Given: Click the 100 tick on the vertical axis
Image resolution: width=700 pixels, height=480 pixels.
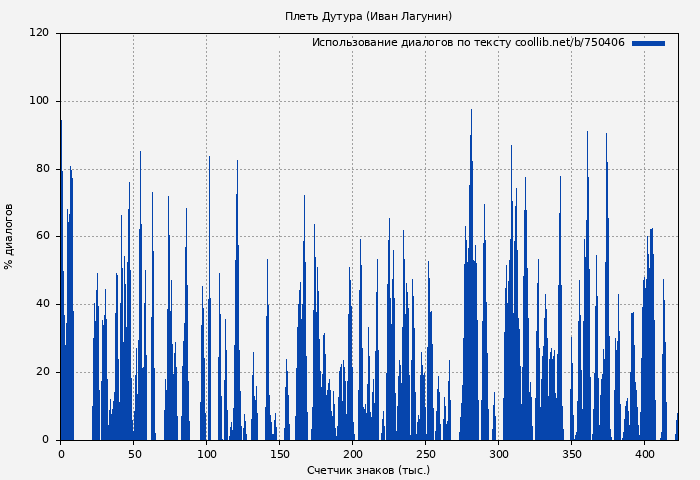Looking at the screenshot, I should pos(39,101).
